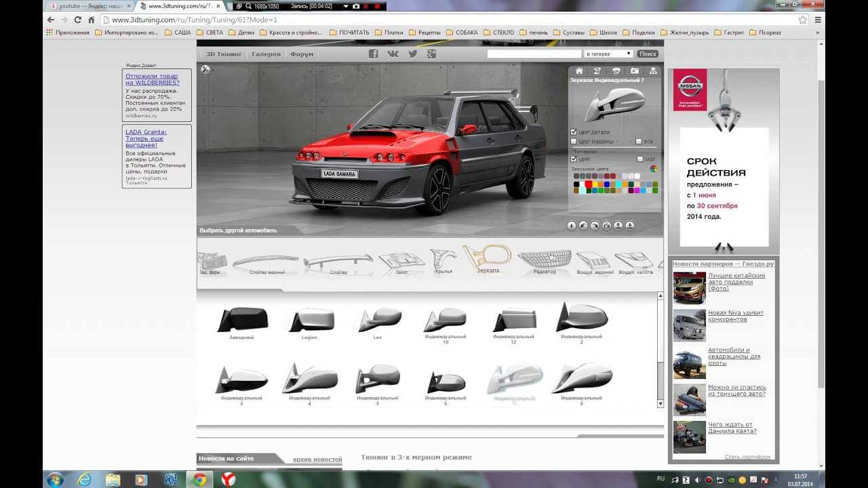Click the download round button under the tuning panel
The image size is (868, 488).
coord(630,226)
